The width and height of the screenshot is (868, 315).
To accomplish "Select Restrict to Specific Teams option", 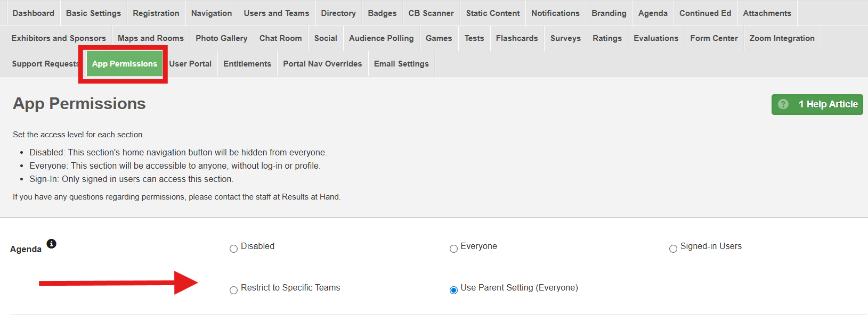I will 233,290.
